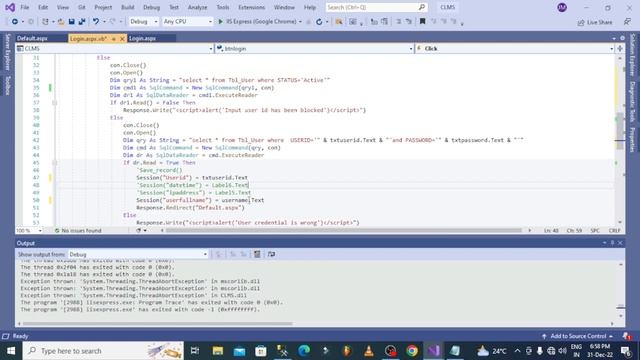Open the Visual Studio taskbar icon
The image size is (640, 360).
(433, 351)
